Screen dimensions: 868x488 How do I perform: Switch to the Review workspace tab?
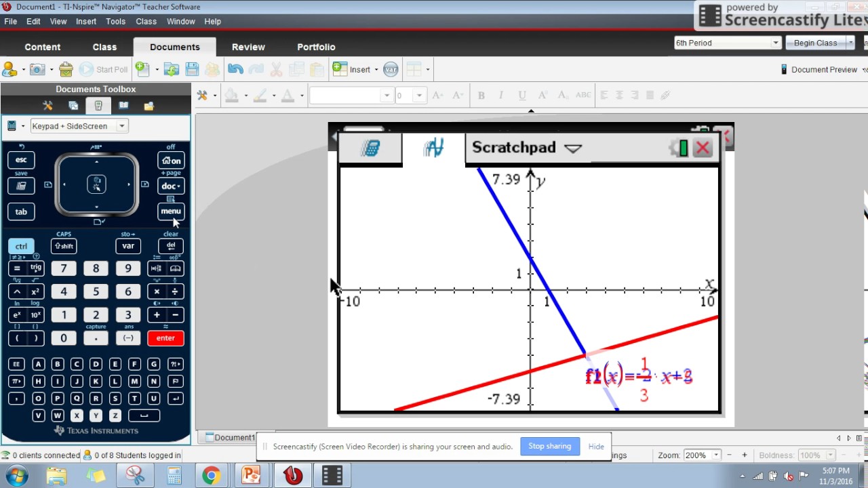coord(248,47)
